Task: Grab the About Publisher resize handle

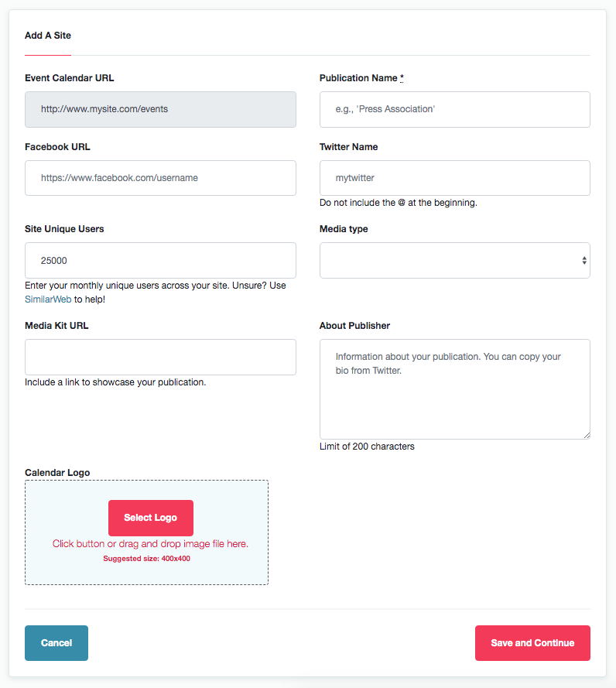Action: coord(587,435)
